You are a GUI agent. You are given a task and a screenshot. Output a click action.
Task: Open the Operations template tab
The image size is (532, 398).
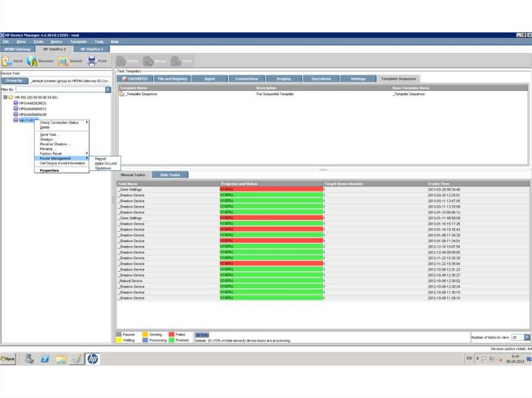[321, 79]
